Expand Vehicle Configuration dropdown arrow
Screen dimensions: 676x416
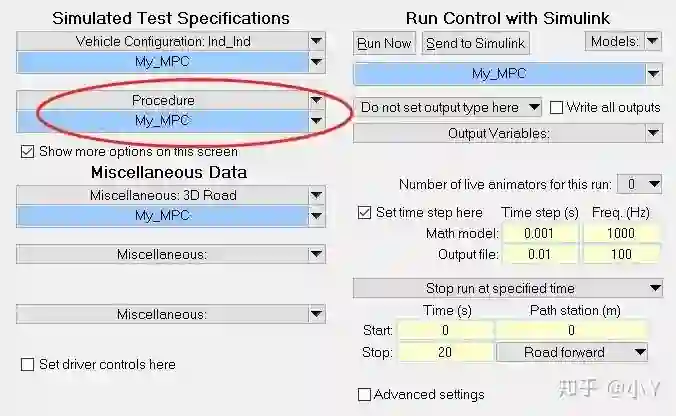(x=316, y=41)
